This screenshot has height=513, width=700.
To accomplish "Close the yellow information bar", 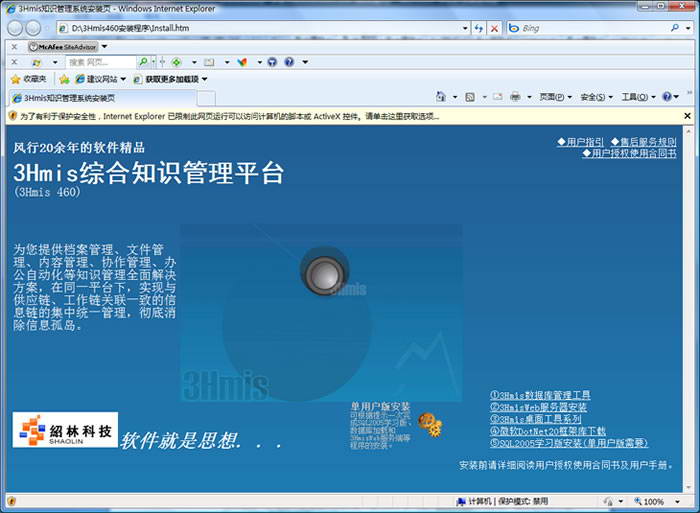I will coord(688,116).
